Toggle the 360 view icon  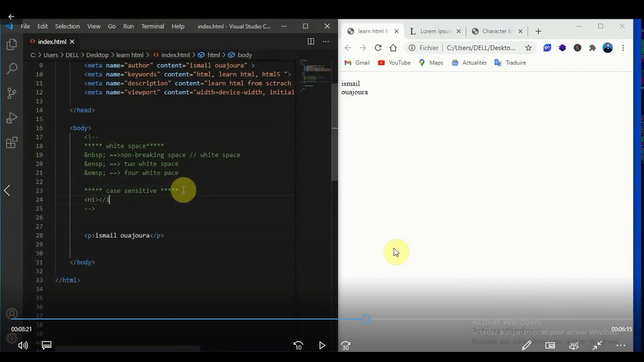click(x=574, y=345)
